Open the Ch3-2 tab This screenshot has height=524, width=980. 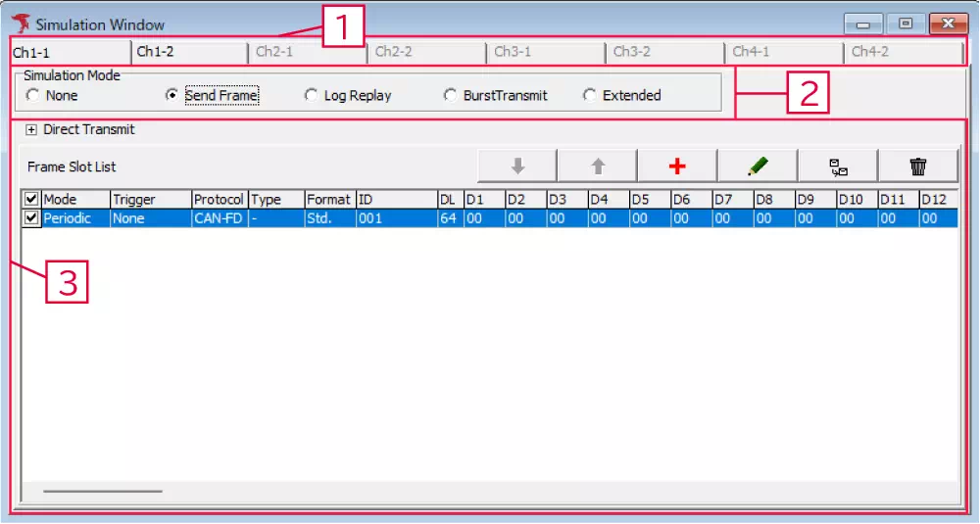665,52
